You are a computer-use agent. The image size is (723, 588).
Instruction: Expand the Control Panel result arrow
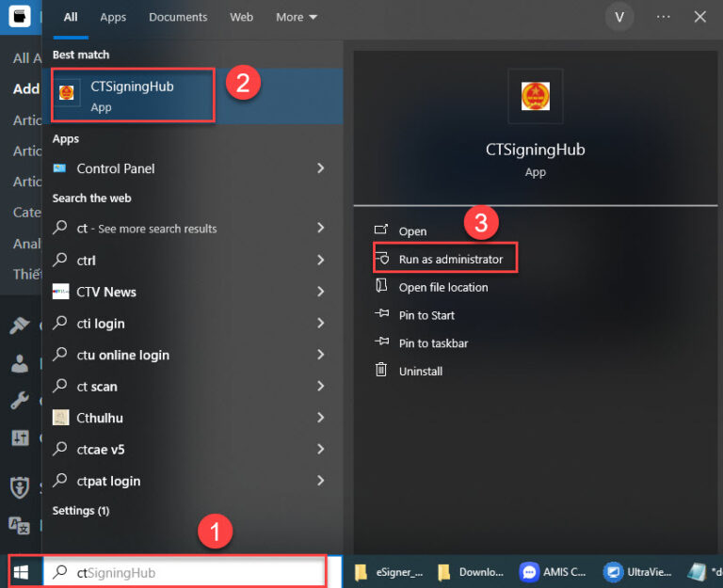320,168
